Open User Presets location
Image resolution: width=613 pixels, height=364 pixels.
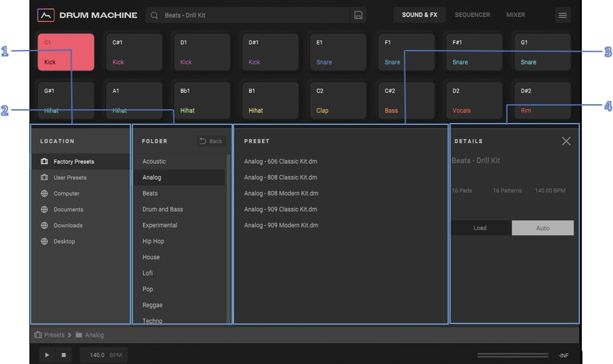[x=70, y=177]
